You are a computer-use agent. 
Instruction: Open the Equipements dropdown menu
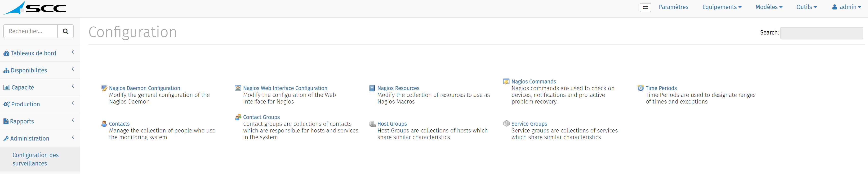tap(722, 7)
